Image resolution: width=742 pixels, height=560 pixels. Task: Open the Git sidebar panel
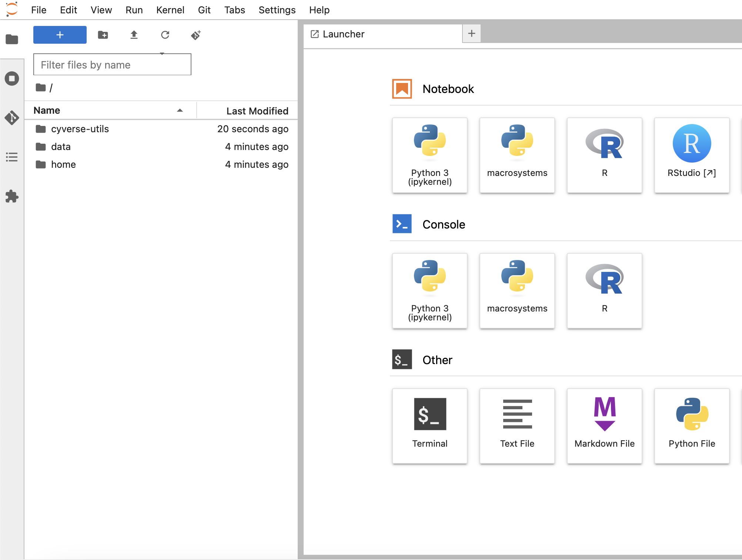12,118
